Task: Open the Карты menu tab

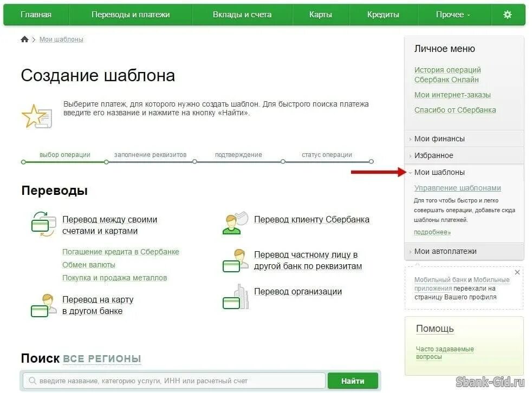Action: click(x=321, y=15)
